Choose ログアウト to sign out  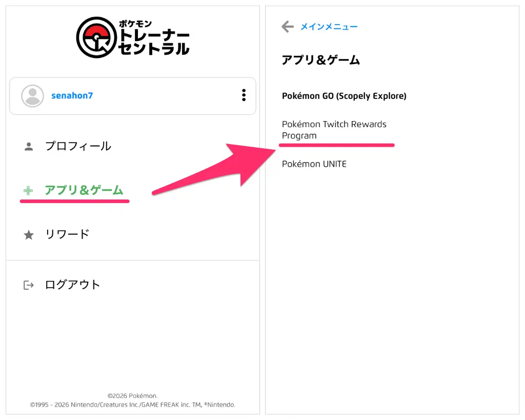72,285
